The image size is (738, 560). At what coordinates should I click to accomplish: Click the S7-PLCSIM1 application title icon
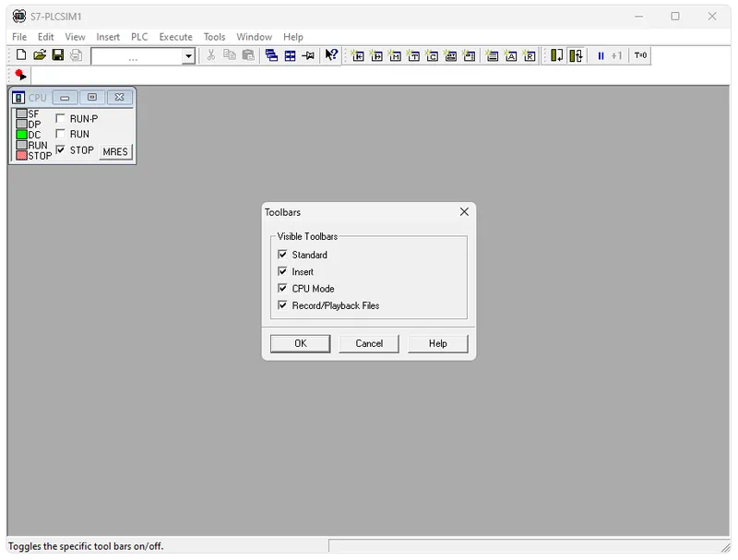[x=18, y=16]
